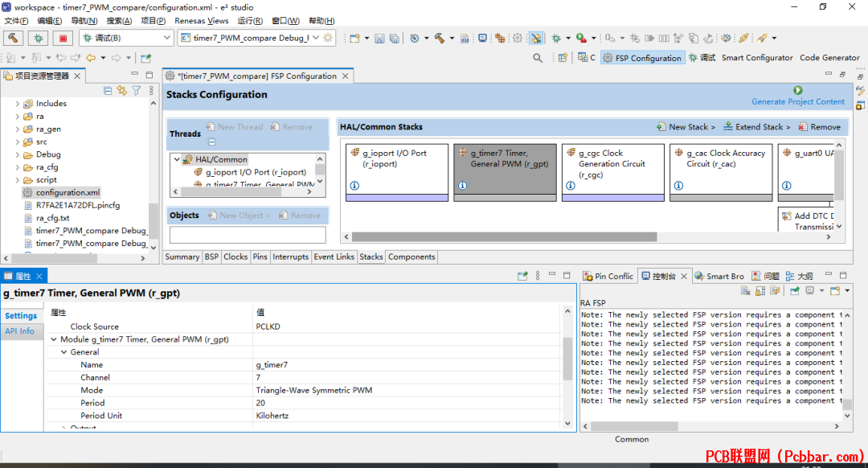Open the timer7_PWM_compare Debug configuration dropdown
Viewport: 868px width, 468px height.
click(x=316, y=38)
